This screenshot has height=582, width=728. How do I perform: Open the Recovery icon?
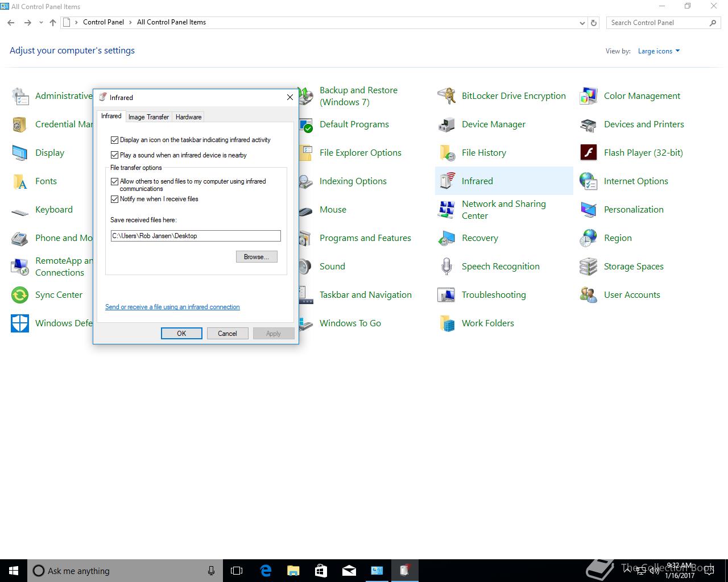click(447, 238)
